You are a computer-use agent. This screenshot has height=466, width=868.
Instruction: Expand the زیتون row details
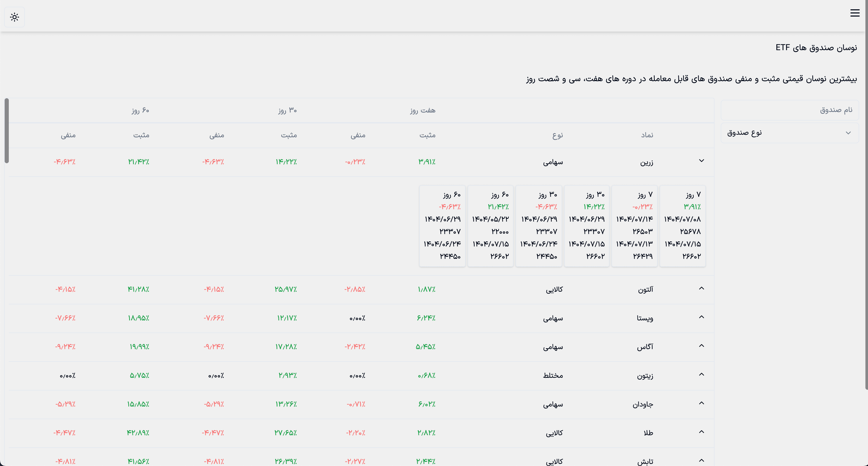pyautogui.click(x=701, y=374)
